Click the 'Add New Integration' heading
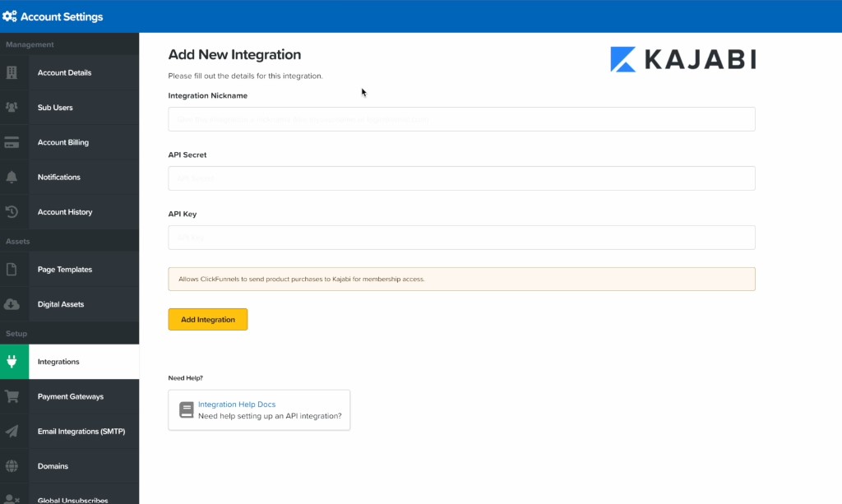Screen dimensions: 842x504 [234, 55]
